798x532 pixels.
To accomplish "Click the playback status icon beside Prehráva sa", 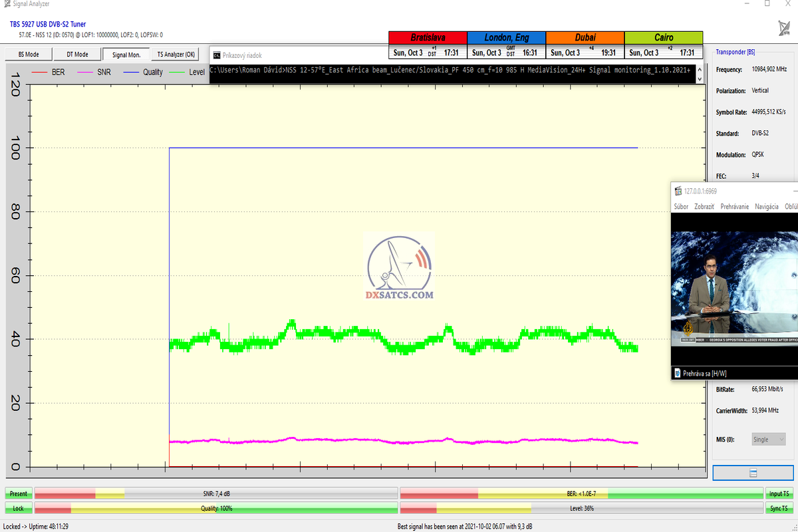I will point(677,373).
